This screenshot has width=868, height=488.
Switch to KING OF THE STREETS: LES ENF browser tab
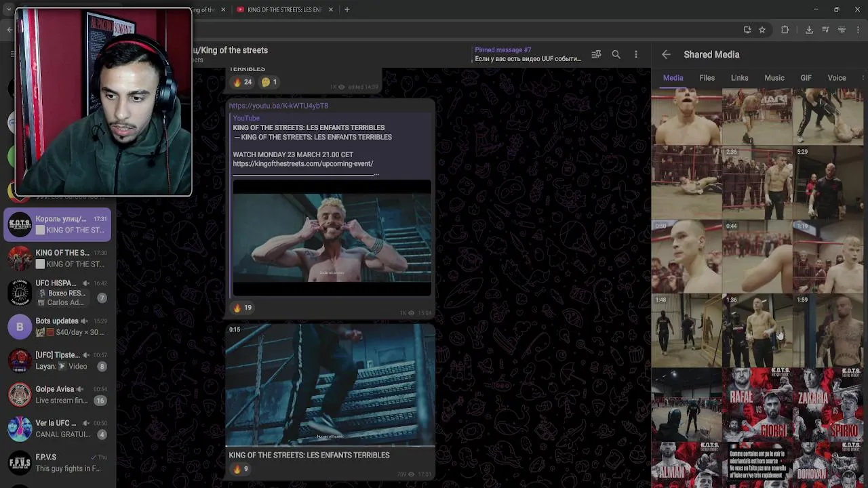tap(285, 9)
